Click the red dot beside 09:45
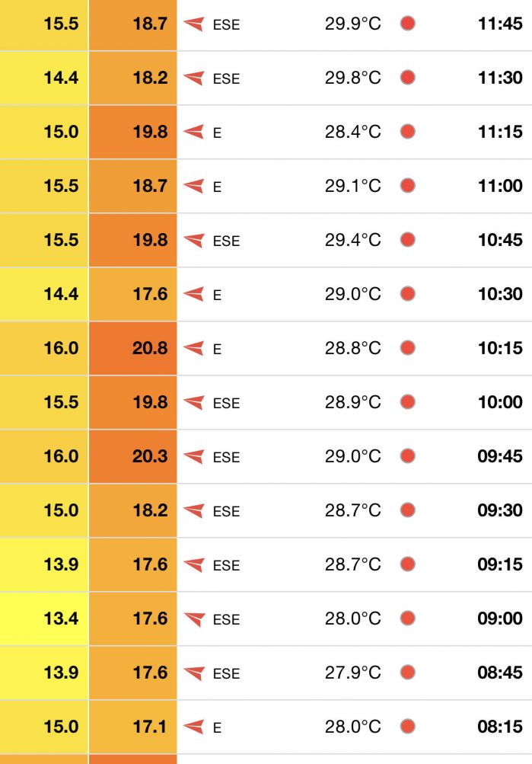 click(408, 456)
